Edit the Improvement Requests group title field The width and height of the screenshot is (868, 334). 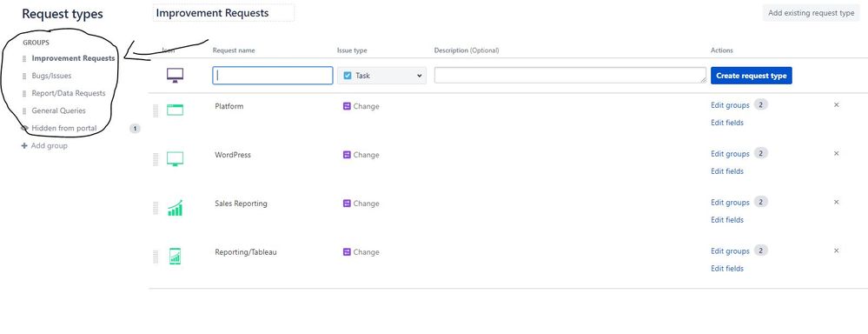[223, 13]
